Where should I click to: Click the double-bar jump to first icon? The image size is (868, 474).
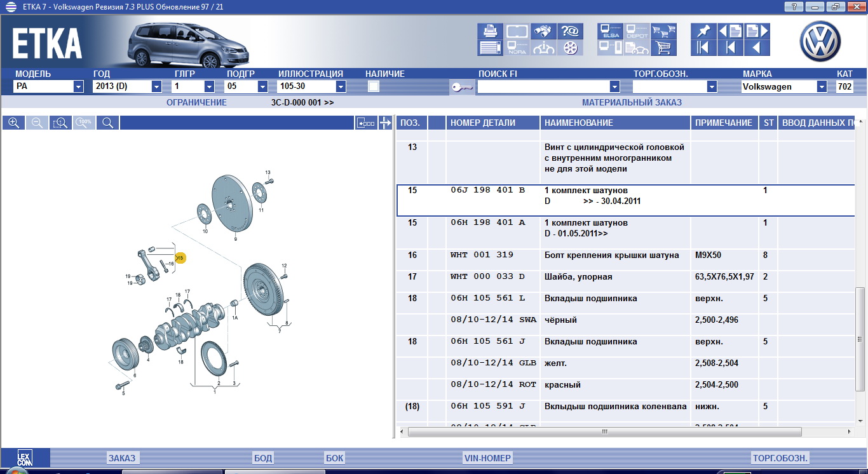pyautogui.click(x=703, y=48)
